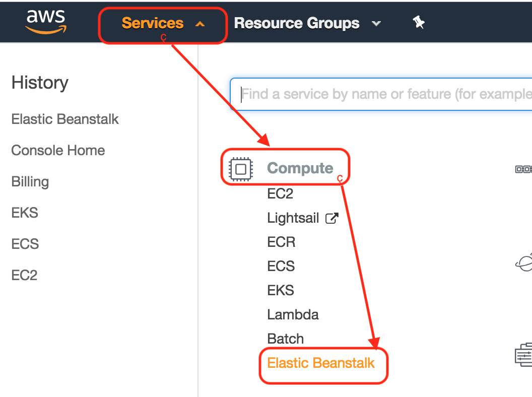The height and width of the screenshot is (397, 532).
Task: Click the Compute category heading
Action: 300,168
